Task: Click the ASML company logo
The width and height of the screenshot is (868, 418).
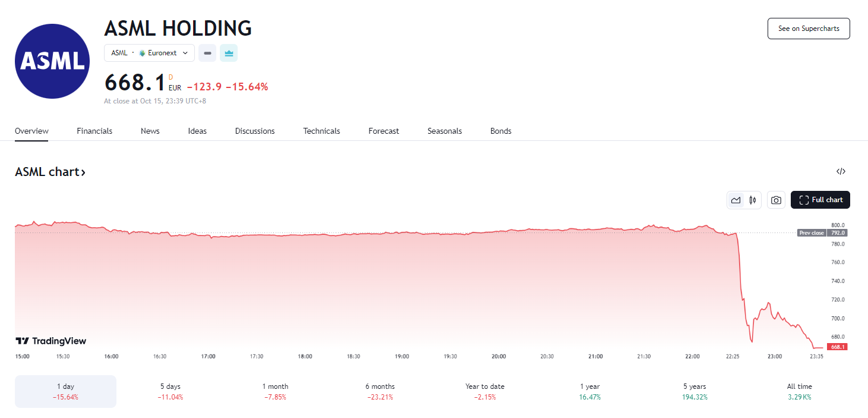Action: tap(52, 61)
